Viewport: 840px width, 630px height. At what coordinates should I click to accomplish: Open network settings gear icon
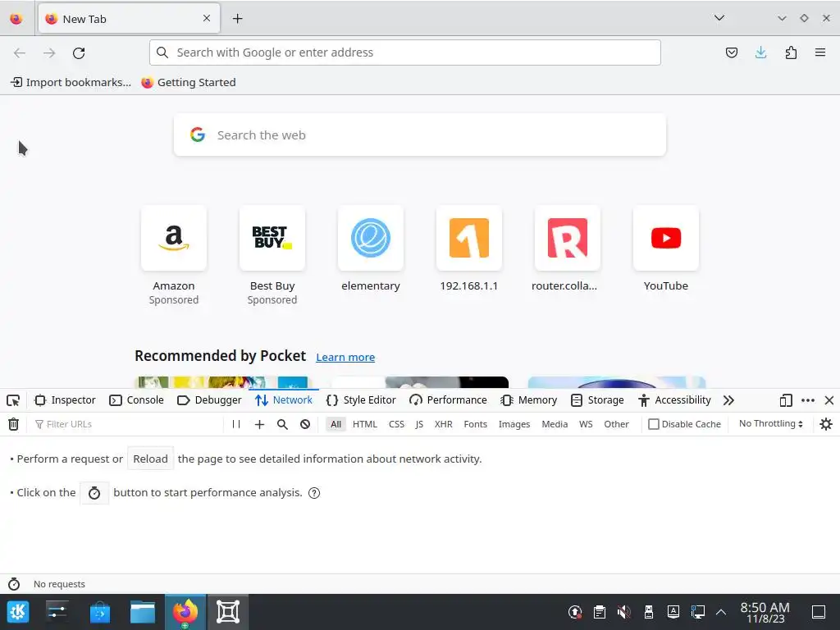pyautogui.click(x=826, y=424)
